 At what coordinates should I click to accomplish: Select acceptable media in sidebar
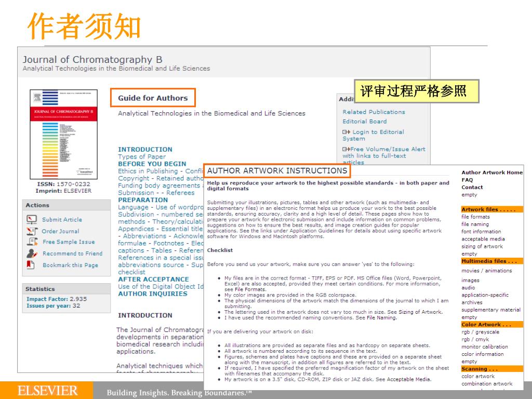483,239
